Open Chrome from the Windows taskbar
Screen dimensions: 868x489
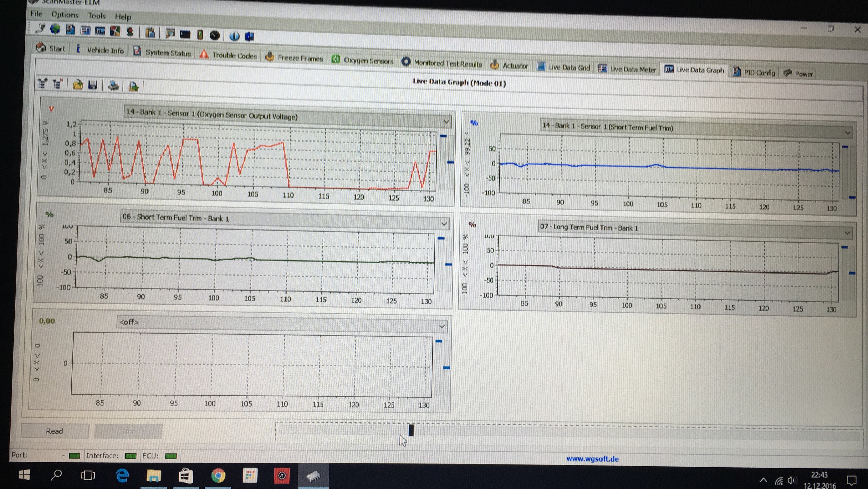[x=218, y=476]
